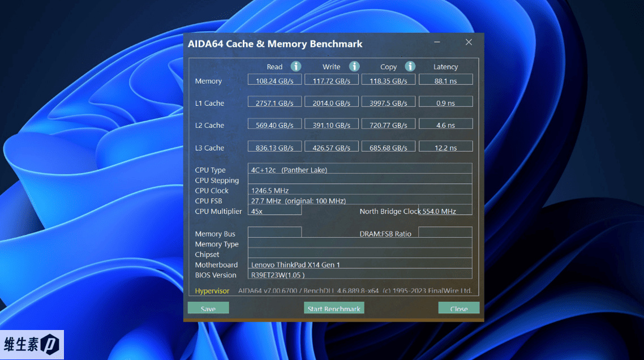Select L2 Cache write 391.10 GB/s
This screenshot has width=644, height=360.
[332, 124]
